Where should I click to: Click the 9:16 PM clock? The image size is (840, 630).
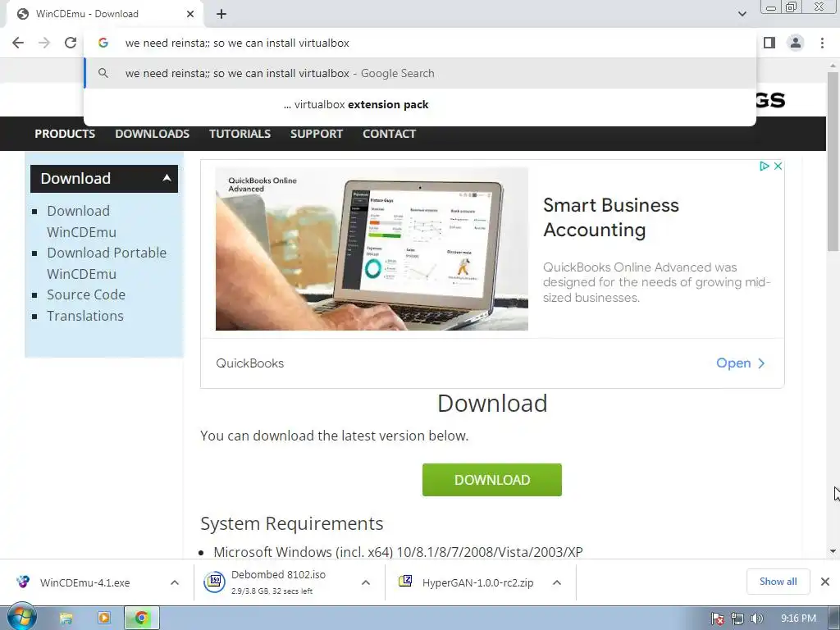798,619
